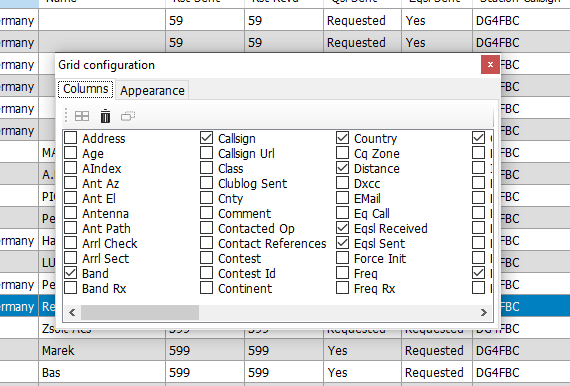The width and height of the screenshot is (570, 386).
Task: Uncheck the Eqsl Sent checkbox
Action: (x=342, y=243)
